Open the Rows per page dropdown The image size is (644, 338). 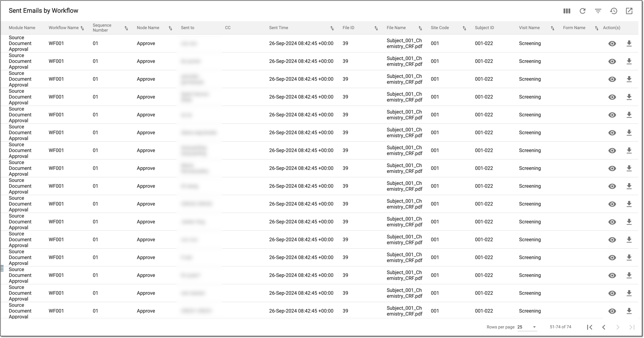pyautogui.click(x=527, y=327)
